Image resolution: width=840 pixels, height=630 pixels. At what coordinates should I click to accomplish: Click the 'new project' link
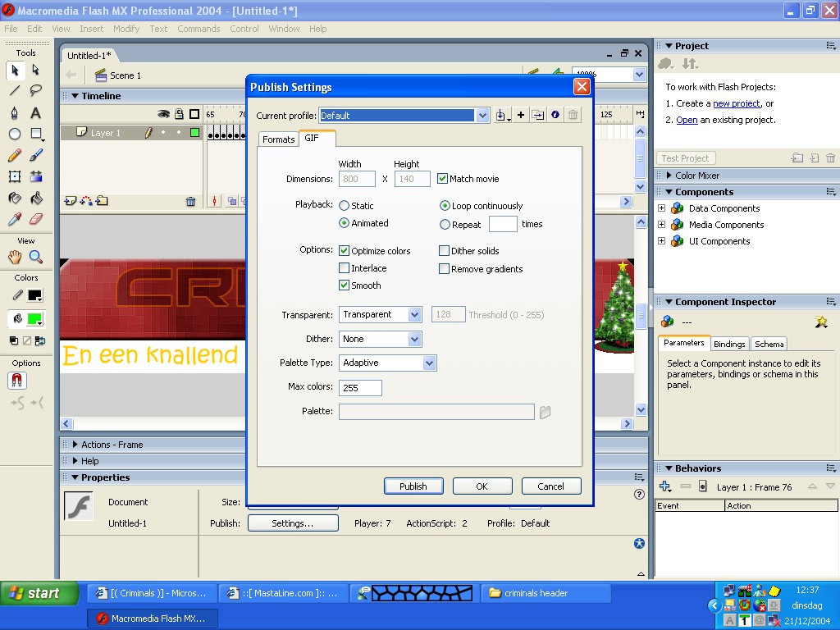click(736, 103)
